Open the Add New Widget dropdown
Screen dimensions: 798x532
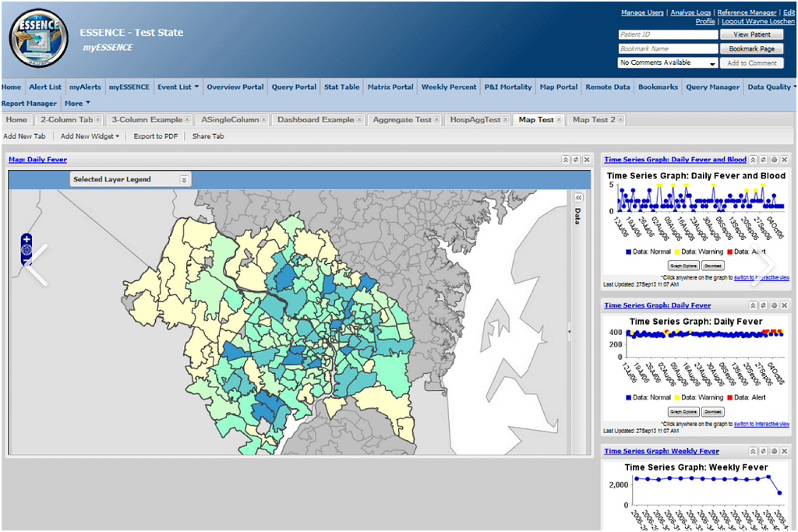(90, 136)
